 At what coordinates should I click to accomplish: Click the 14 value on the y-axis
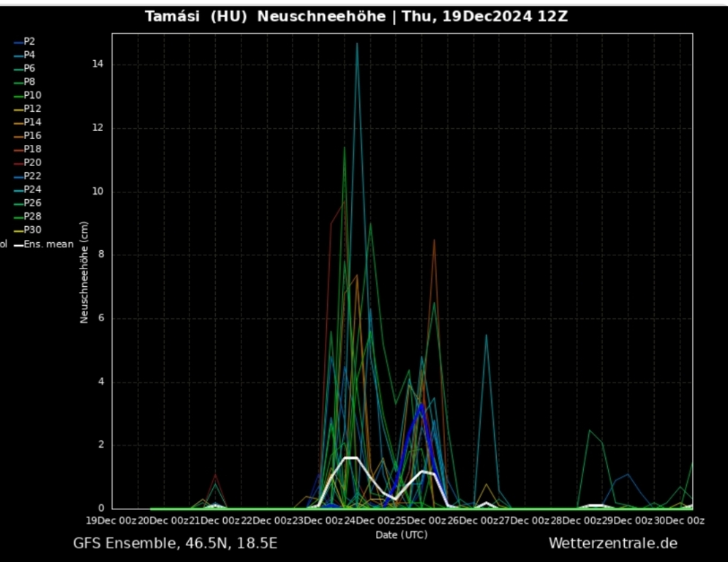[97, 64]
